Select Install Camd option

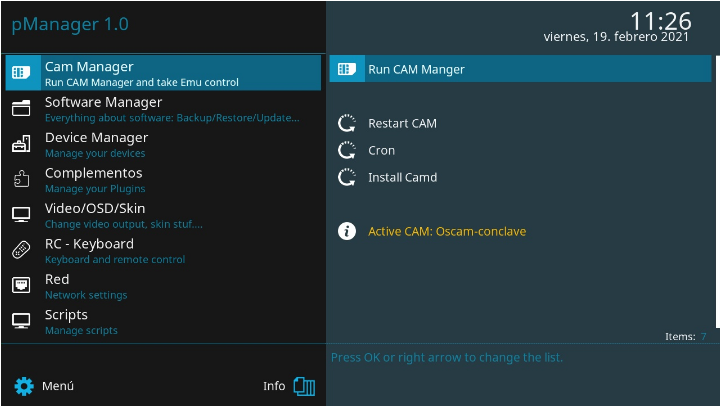click(402, 177)
